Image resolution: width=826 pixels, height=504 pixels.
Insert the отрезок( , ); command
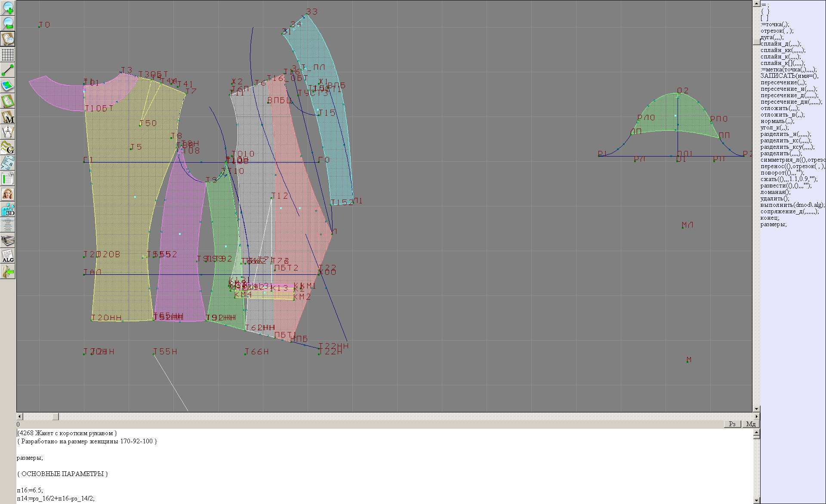(777, 31)
